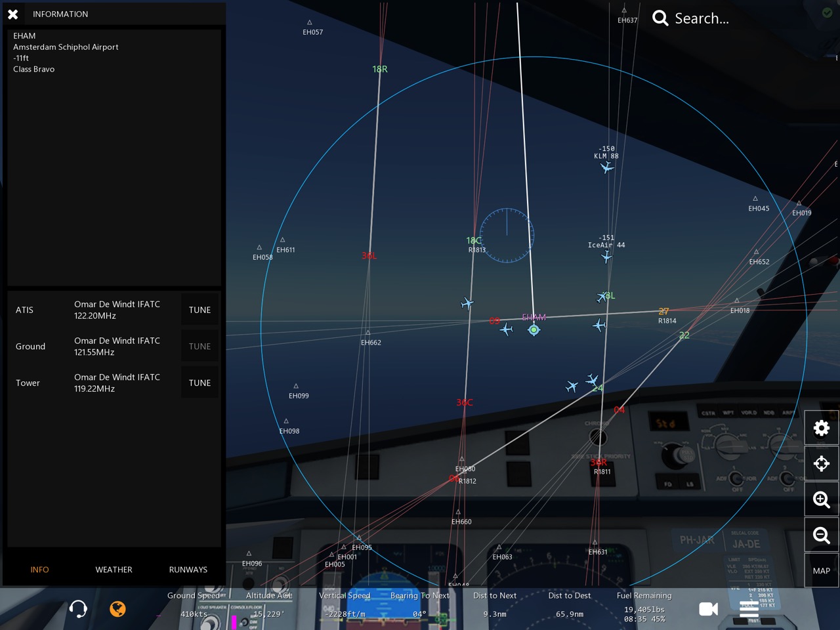The height and width of the screenshot is (630, 840).
Task: Select waypoint EH096 triangle
Action: tap(249, 554)
